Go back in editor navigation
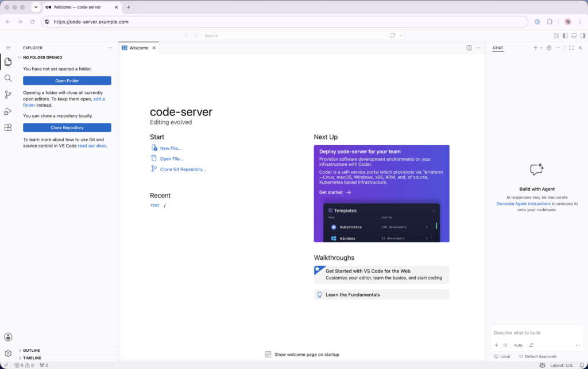Image resolution: width=588 pixels, height=369 pixels. point(187,36)
